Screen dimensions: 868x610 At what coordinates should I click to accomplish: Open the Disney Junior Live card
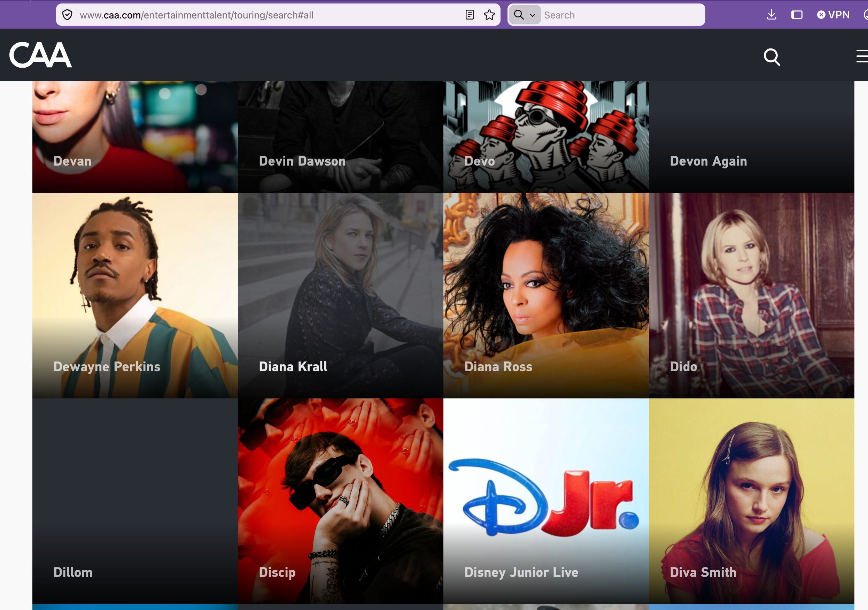tap(546, 501)
